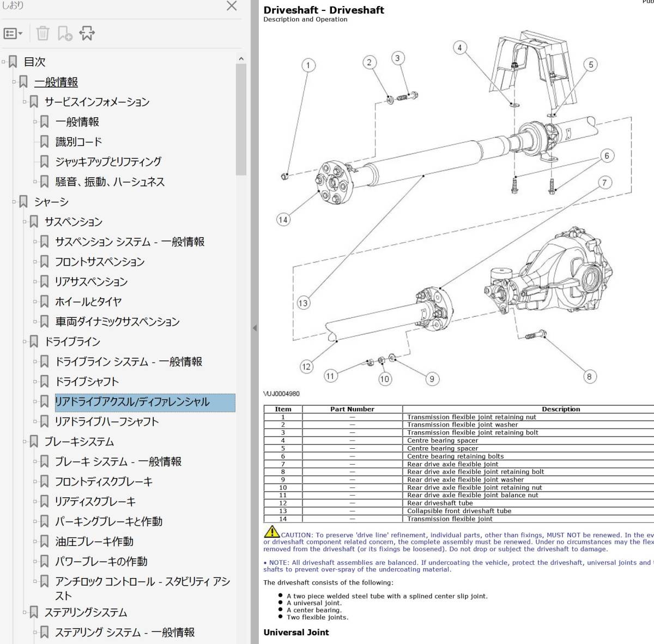Screen dimensions: 654x644
Task: Collapse the 目次 root bookmark node
Action: coord(4,62)
